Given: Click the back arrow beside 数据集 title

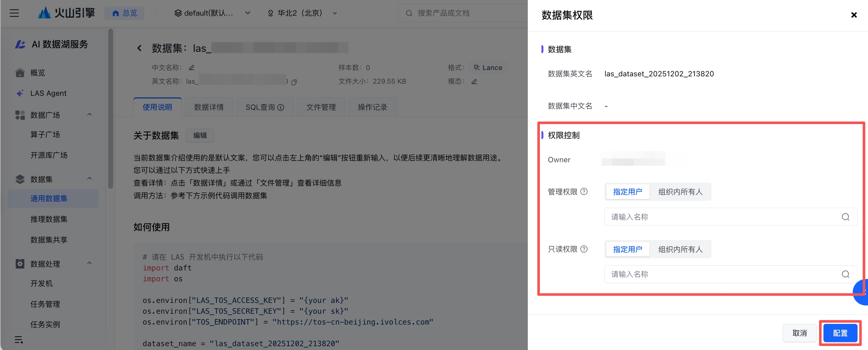Looking at the screenshot, I should pyautogui.click(x=139, y=48).
